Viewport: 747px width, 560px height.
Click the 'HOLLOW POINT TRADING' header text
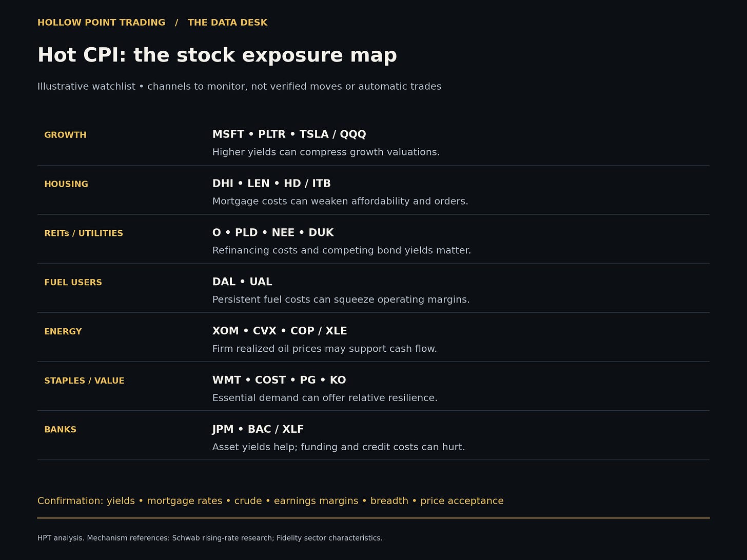tap(102, 23)
